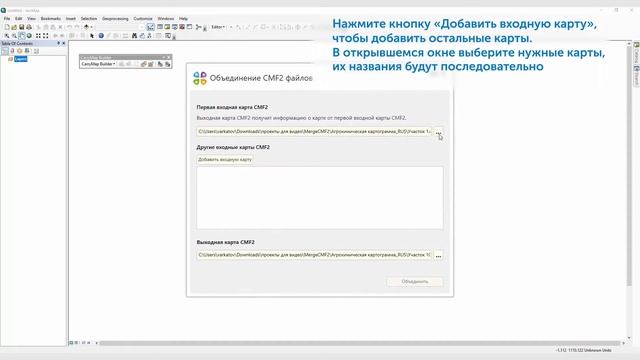Select the Pan hand tool
640x360 pixels.
click(x=22, y=36)
